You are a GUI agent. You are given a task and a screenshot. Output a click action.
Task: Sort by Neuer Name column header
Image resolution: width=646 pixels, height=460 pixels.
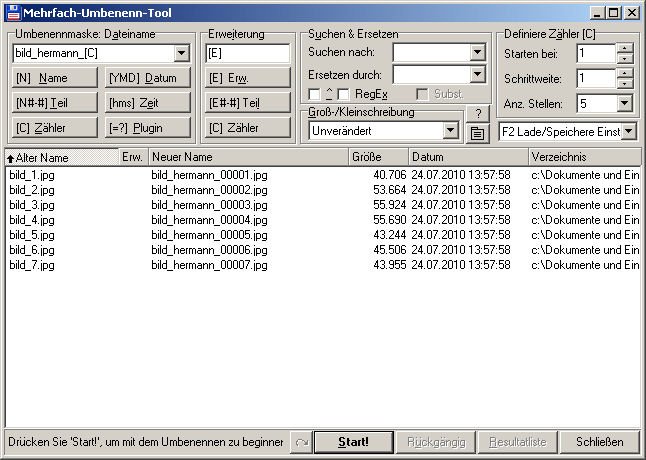point(248,157)
